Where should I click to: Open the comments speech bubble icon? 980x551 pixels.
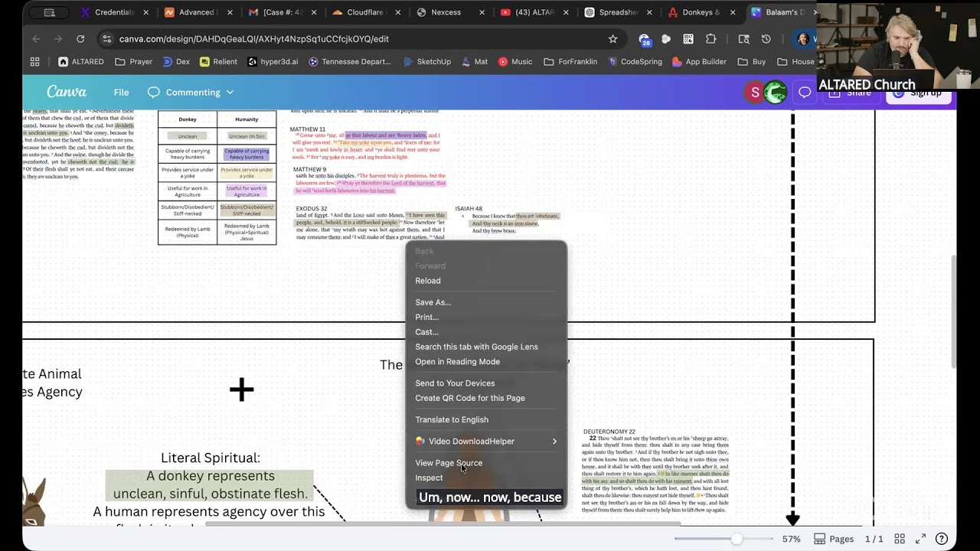click(805, 92)
